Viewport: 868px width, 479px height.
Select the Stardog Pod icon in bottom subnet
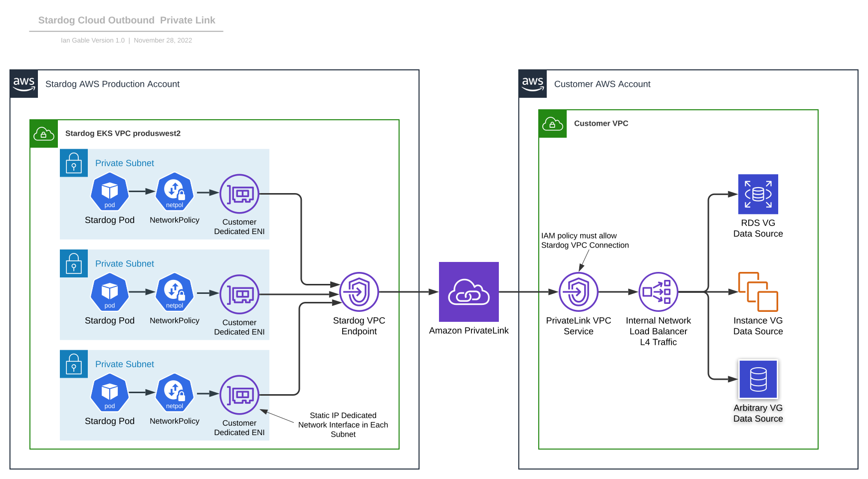(x=110, y=393)
